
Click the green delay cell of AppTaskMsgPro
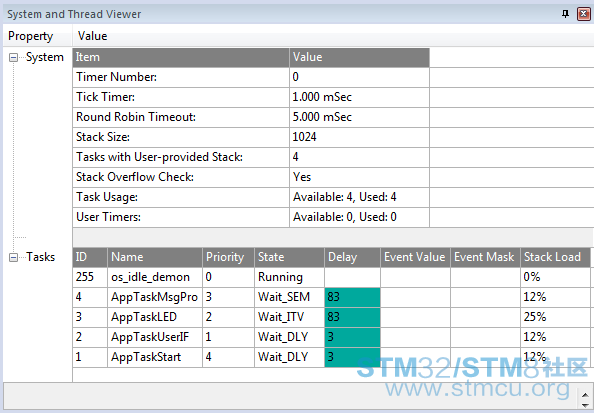click(352, 297)
